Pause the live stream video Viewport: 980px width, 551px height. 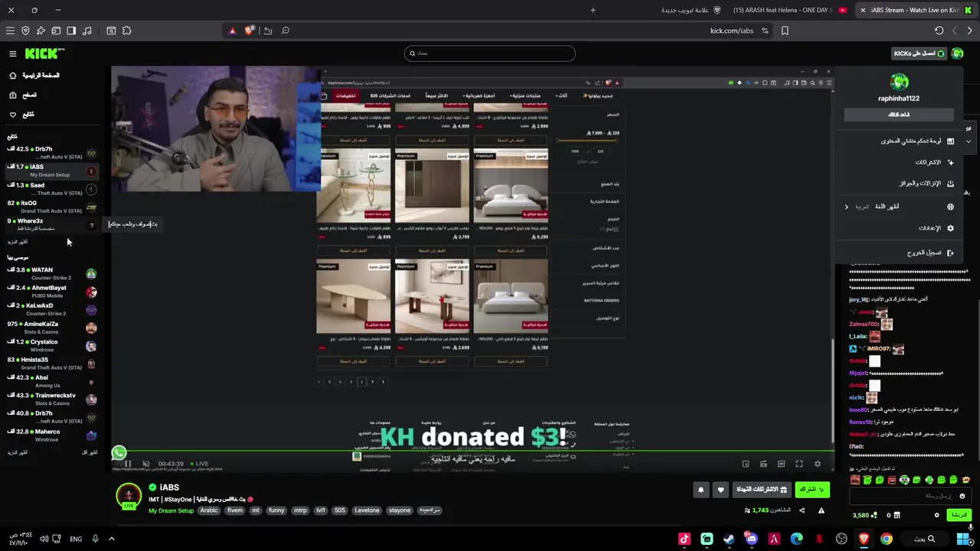pos(128,464)
